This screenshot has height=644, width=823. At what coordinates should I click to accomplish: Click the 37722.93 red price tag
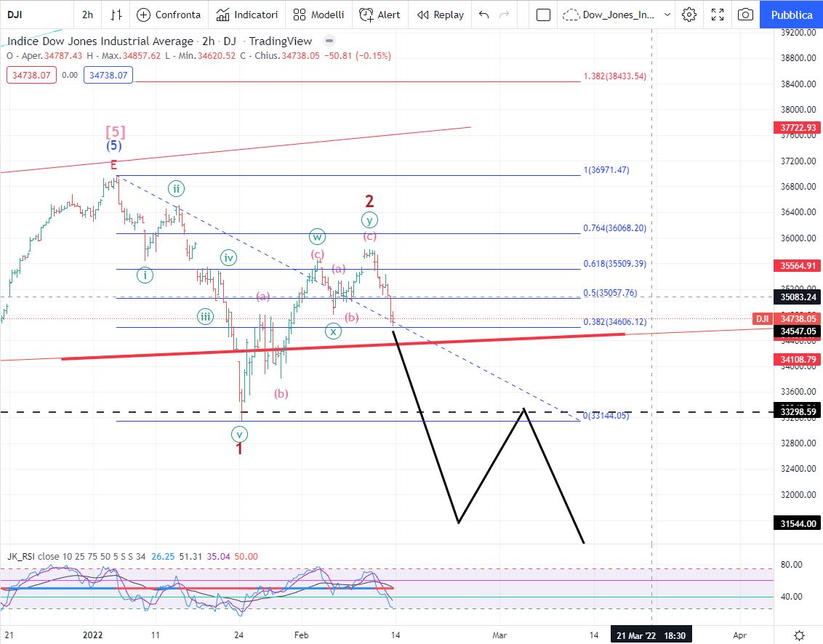[x=798, y=127]
